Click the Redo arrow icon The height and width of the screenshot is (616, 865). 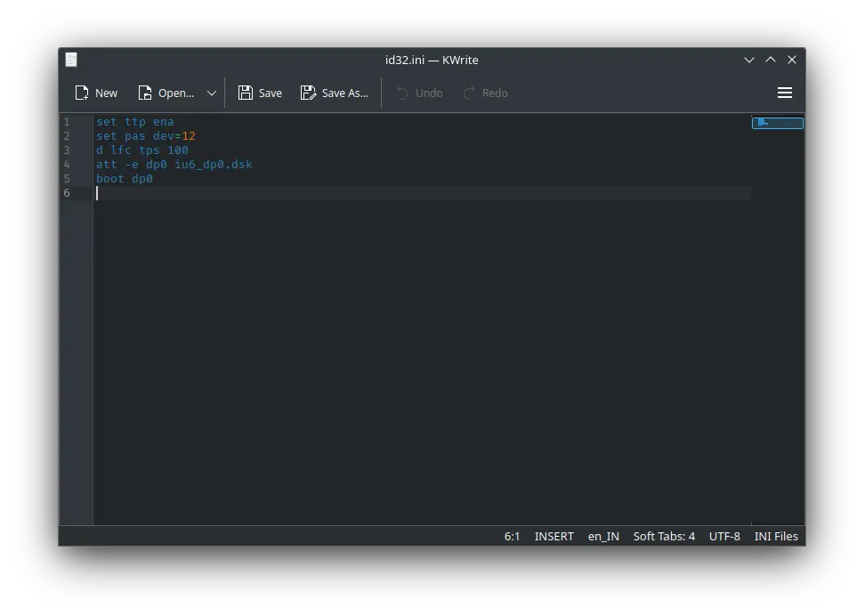point(469,93)
